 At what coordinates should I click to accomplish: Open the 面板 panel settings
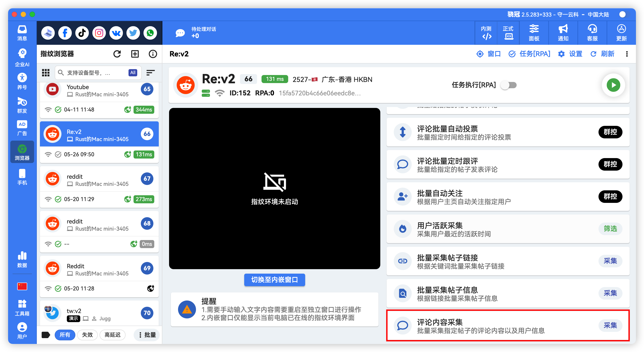coord(534,33)
